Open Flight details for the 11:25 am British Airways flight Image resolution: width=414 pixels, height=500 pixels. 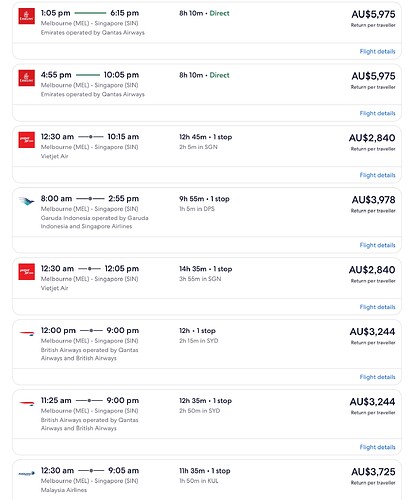click(x=377, y=447)
